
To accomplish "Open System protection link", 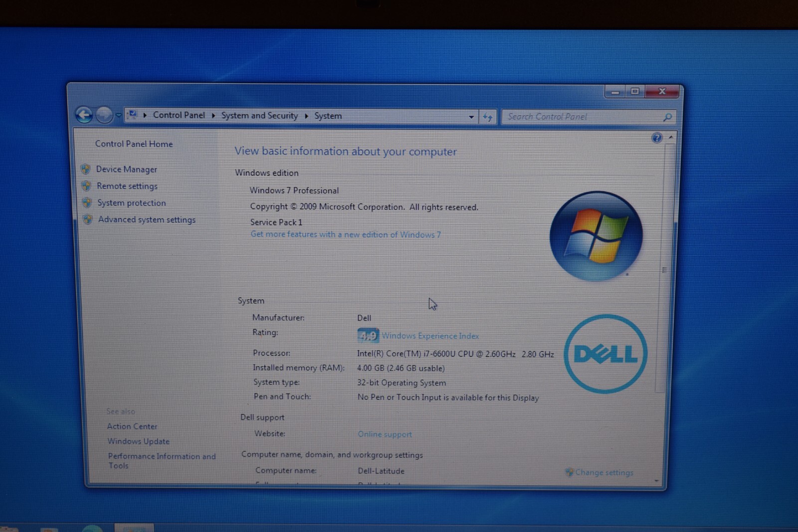I will coord(132,203).
